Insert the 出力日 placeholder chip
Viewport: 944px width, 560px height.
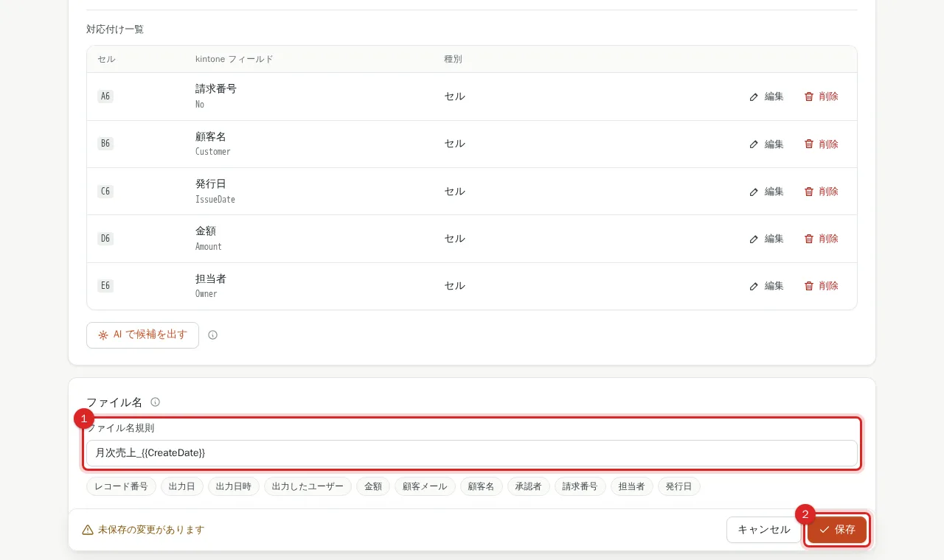[182, 486]
